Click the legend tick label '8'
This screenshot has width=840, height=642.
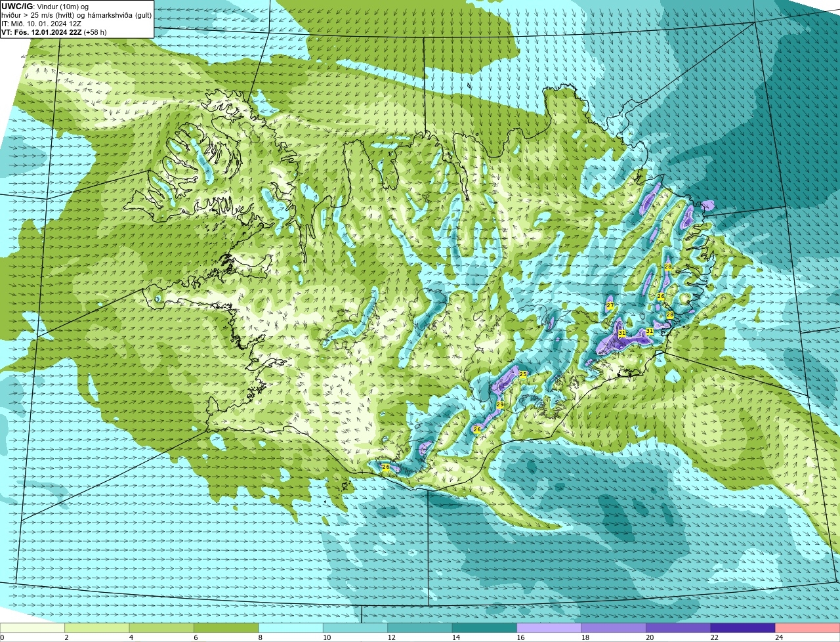260,637
